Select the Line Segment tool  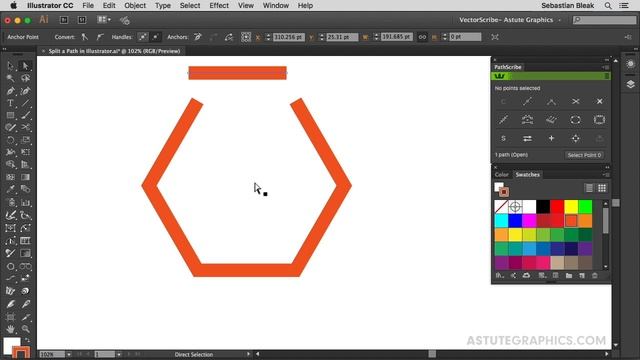(25, 103)
